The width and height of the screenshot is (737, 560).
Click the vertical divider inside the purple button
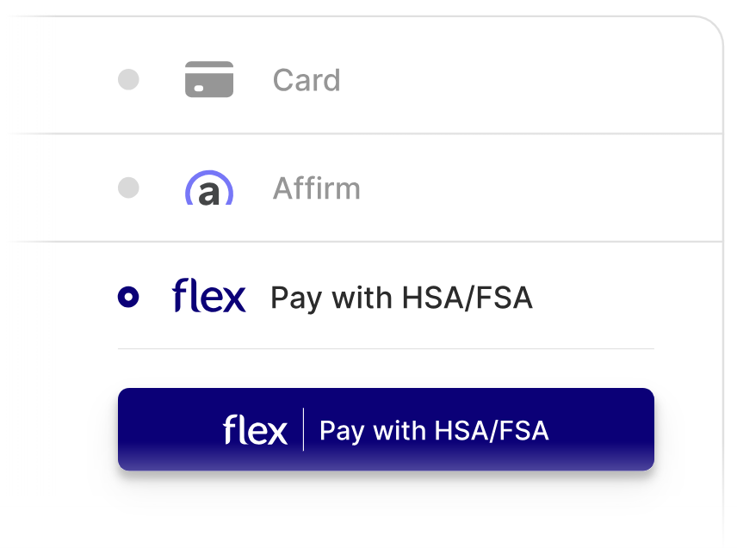tap(304, 429)
